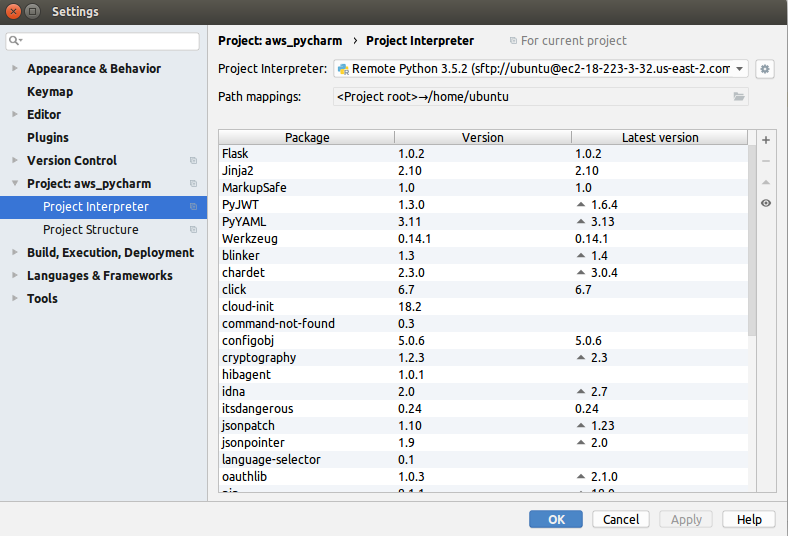Select the cloud-init package row
Image resolution: width=788 pixels, height=536 pixels.
(x=483, y=306)
